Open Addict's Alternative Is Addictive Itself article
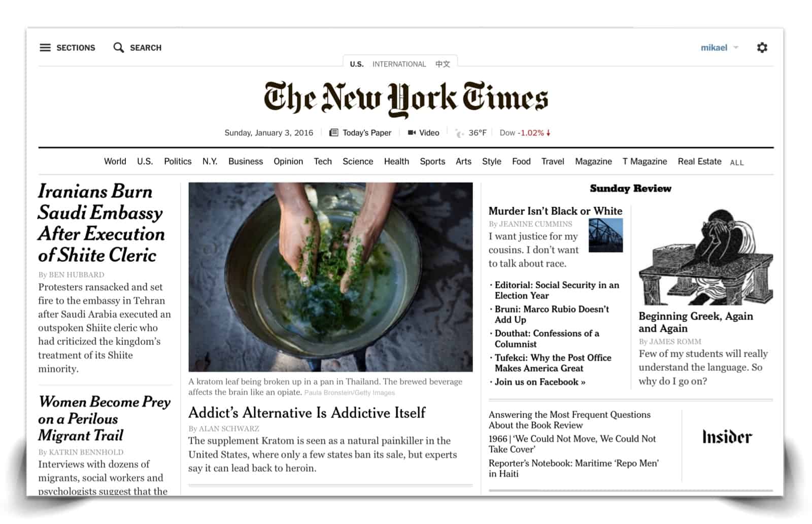This screenshot has width=812, height=524. tap(307, 412)
